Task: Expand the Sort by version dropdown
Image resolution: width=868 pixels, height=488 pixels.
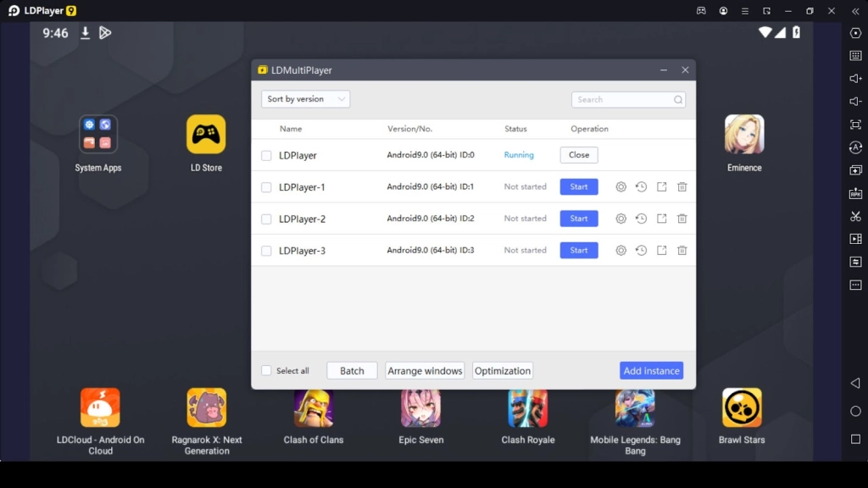Action: click(x=305, y=99)
